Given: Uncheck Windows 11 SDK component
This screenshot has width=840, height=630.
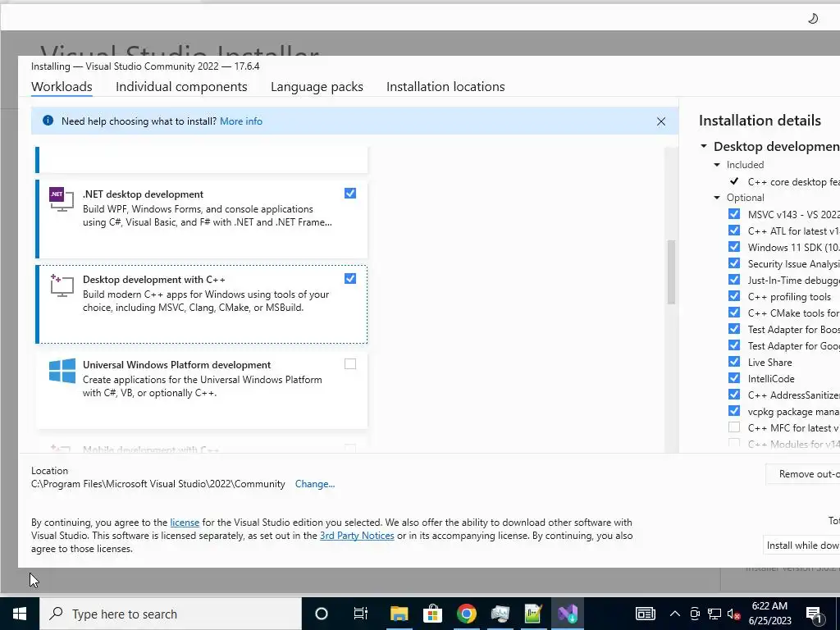Looking at the screenshot, I should click(x=734, y=246).
